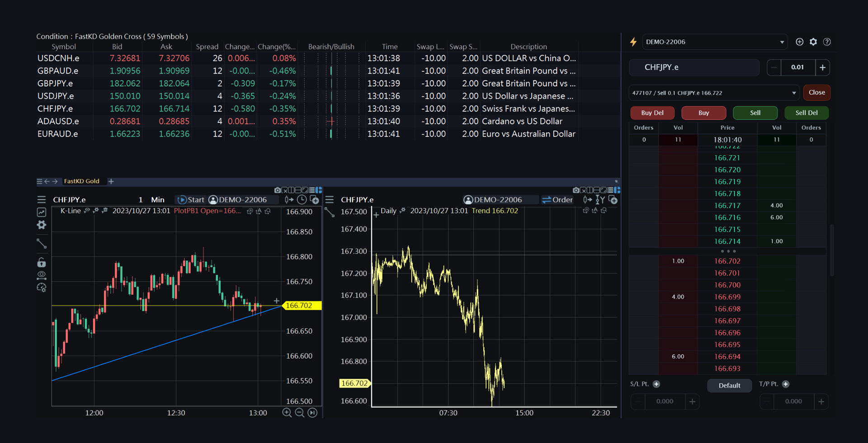Click the Y-axis scale icon in right chart toolbar
The image size is (868, 443).
[600, 199]
